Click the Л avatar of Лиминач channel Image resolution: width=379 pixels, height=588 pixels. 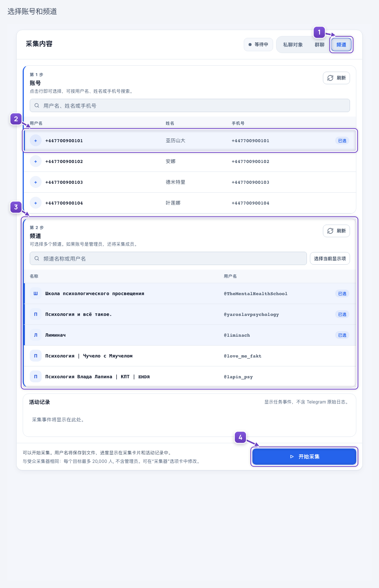click(x=36, y=335)
